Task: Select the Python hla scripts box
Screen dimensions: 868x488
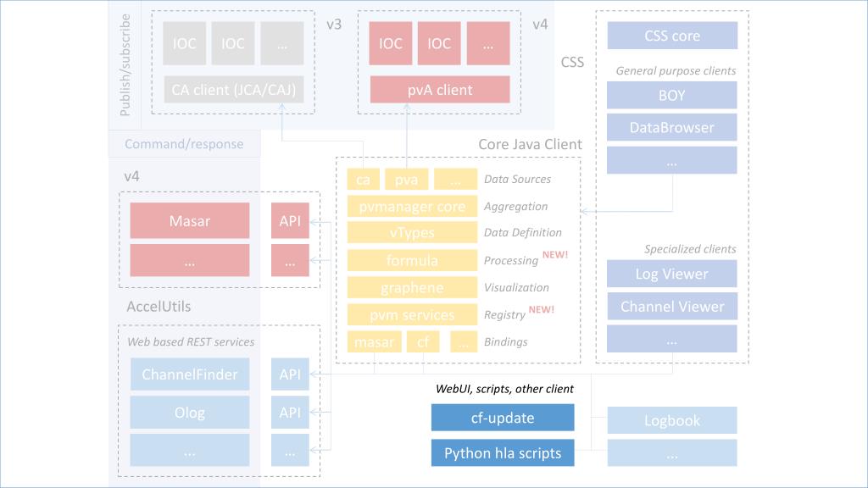Action: pos(503,453)
